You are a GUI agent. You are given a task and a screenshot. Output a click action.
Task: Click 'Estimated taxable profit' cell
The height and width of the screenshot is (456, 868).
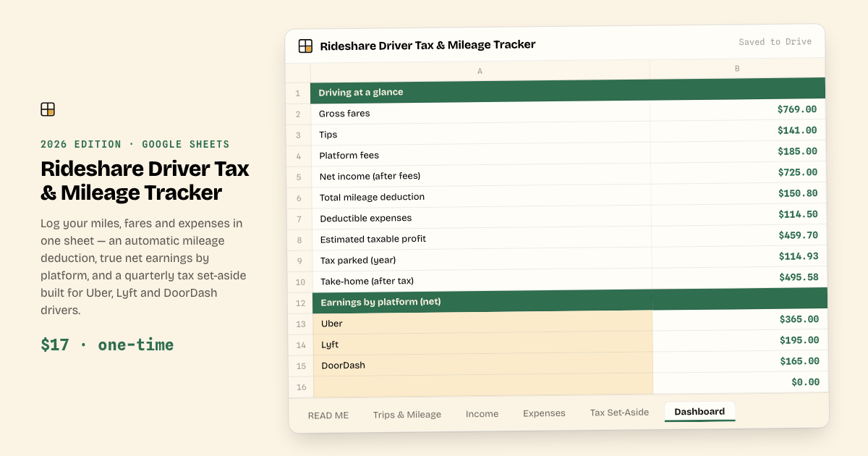(x=482, y=238)
